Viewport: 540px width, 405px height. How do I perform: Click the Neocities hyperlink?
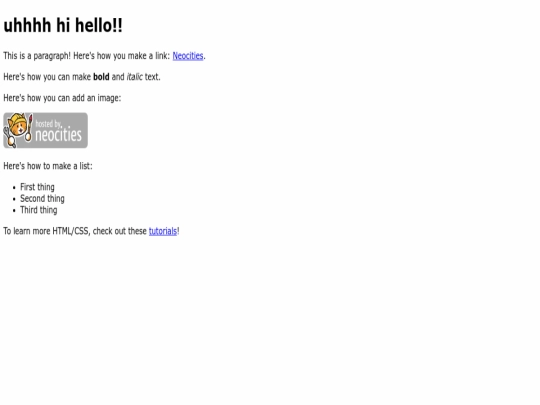pyautogui.click(x=188, y=56)
